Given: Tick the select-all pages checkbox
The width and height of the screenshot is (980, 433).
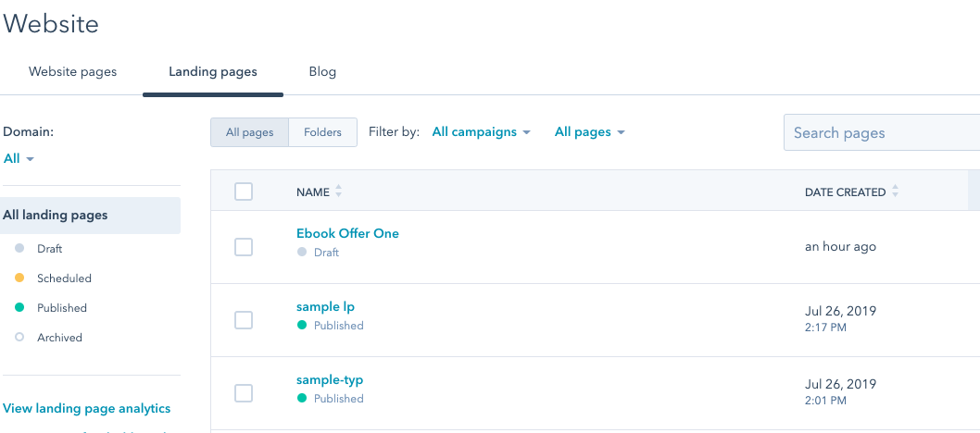Looking at the screenshot, I should click(x=244, y=192).
